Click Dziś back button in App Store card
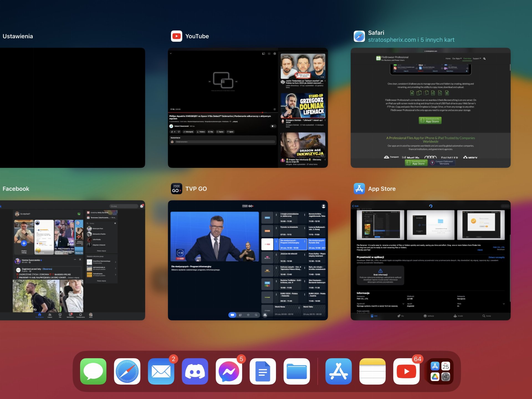Image resolution: width=532 pixels, height=399 pixels. [355, 206]
